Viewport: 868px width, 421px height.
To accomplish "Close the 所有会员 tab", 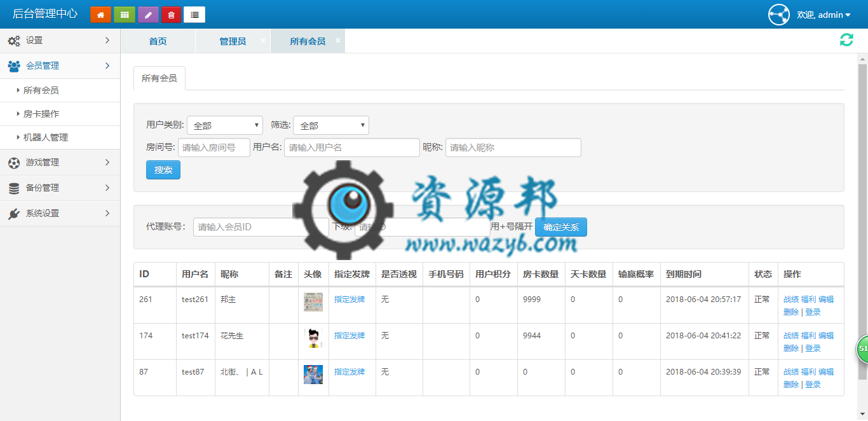I will (x=338, y=40).
